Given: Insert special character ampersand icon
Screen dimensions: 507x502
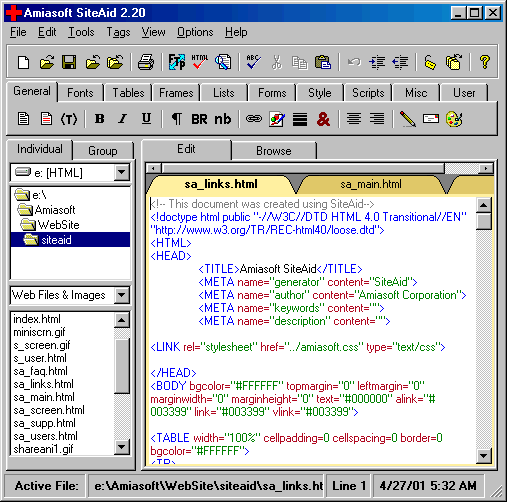Looking at the screenshot, I should (323, 119).
